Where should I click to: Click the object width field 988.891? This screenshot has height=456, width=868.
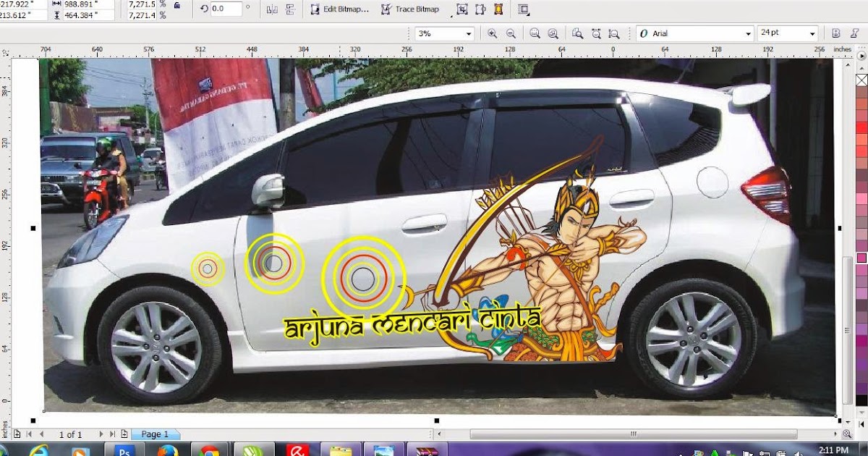[x=88, y=4]
